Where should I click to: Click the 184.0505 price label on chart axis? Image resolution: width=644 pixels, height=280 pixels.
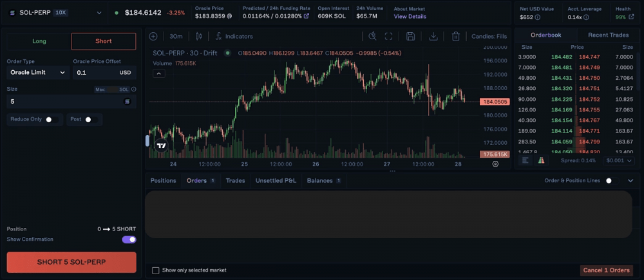click(x=495, y=102)
